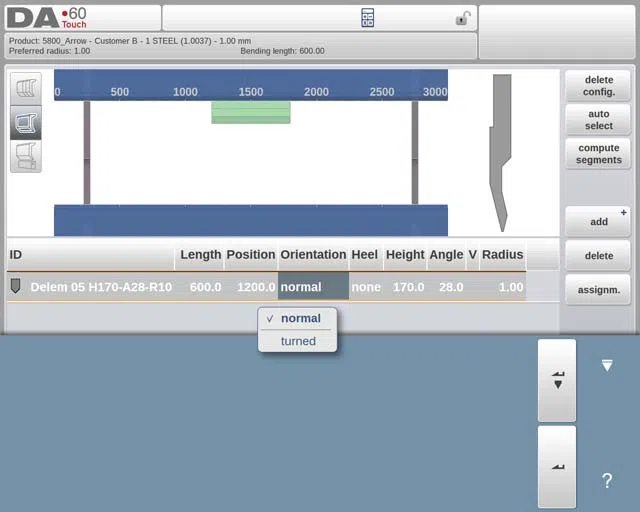Select the highlighted punch view icon
640x512 pixels.
click(x=26, y=122)
